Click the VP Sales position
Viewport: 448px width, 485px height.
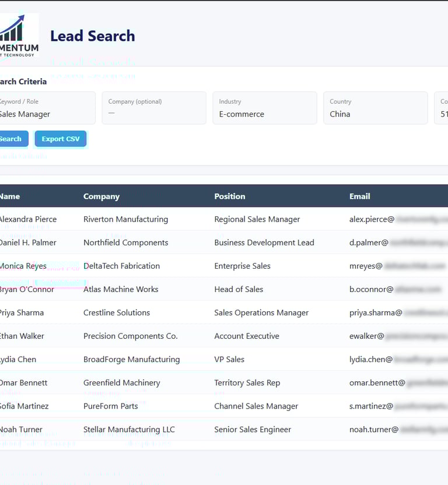229,360
